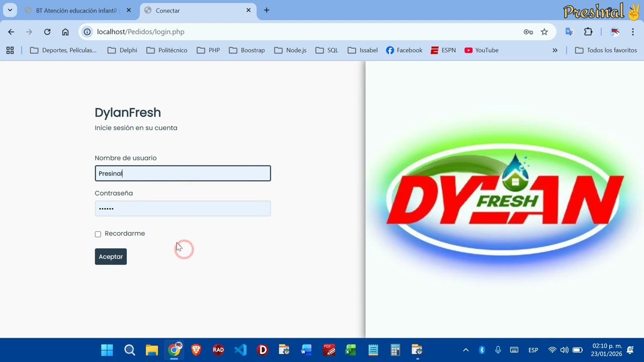
Task: Open a new browser tab
Action: coord(267,10)
